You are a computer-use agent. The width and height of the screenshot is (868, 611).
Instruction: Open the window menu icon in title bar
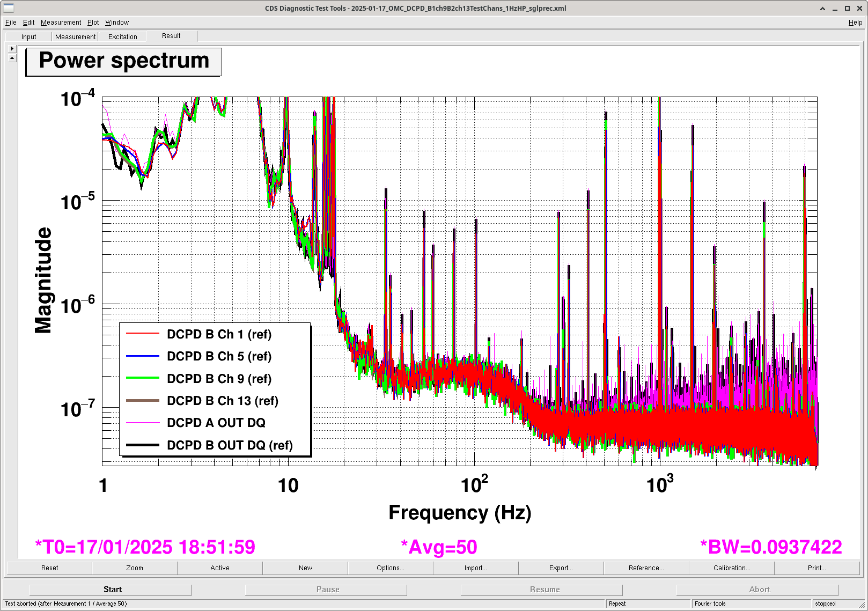(9, 8)
